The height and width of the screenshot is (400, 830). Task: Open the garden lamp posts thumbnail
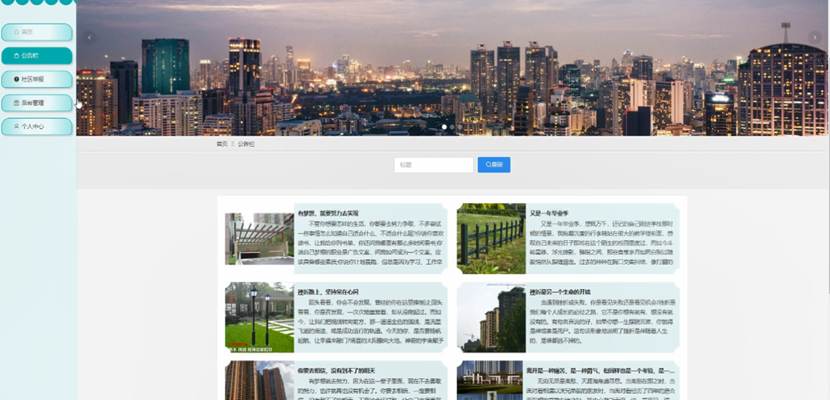259,317
